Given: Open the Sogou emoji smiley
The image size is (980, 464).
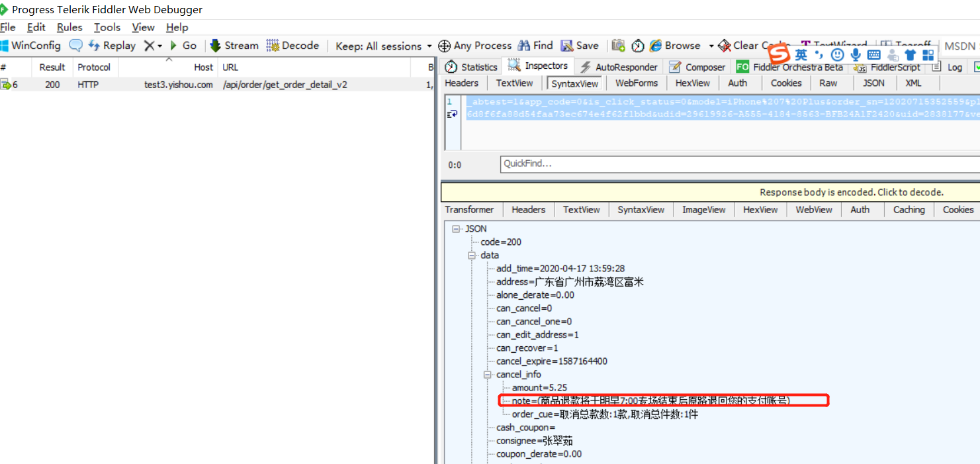Looking at the screenshot, I should (x=838, y=55).
